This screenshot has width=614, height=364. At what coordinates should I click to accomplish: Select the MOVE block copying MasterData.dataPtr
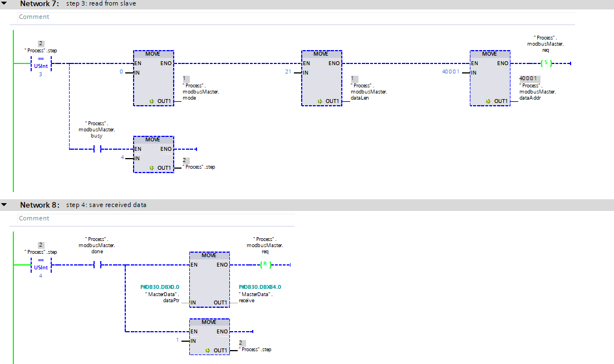pyautogui.click(x=209, y=279)
